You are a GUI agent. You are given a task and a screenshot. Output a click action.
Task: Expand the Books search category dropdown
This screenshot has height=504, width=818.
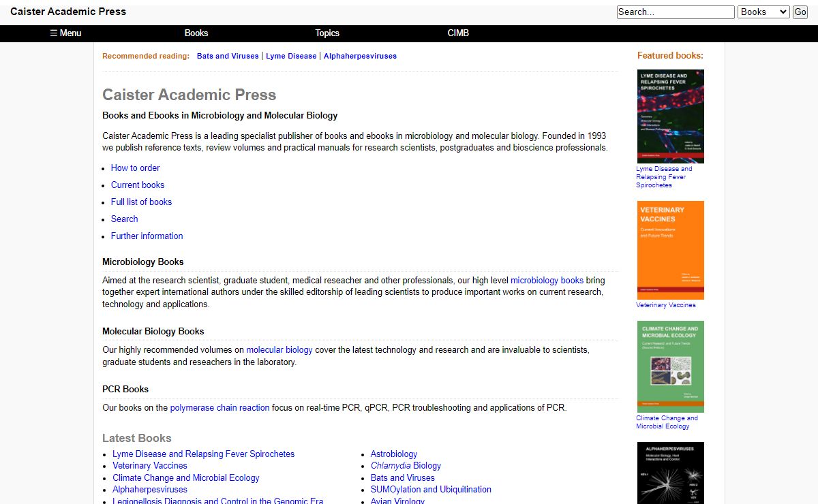point(763,12)
